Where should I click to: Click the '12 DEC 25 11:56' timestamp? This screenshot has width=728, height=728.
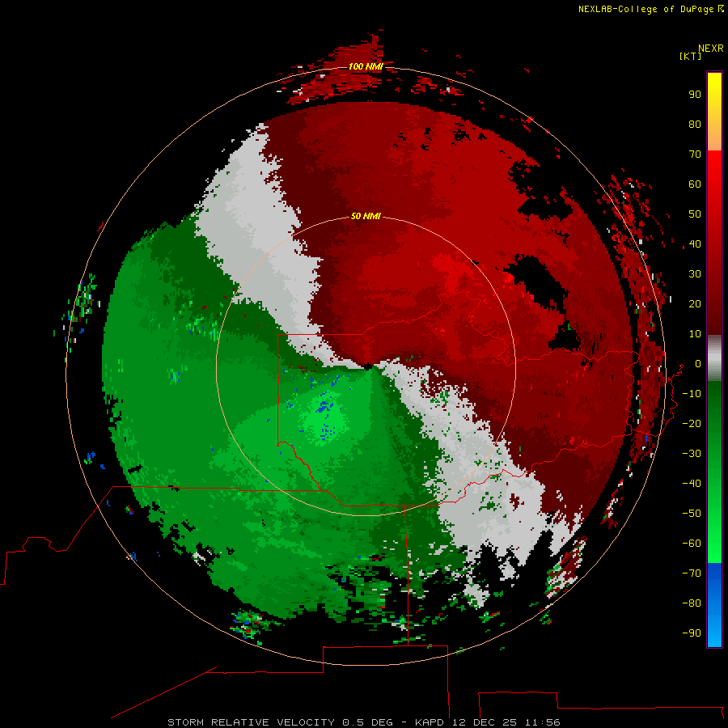pos(506,722)
